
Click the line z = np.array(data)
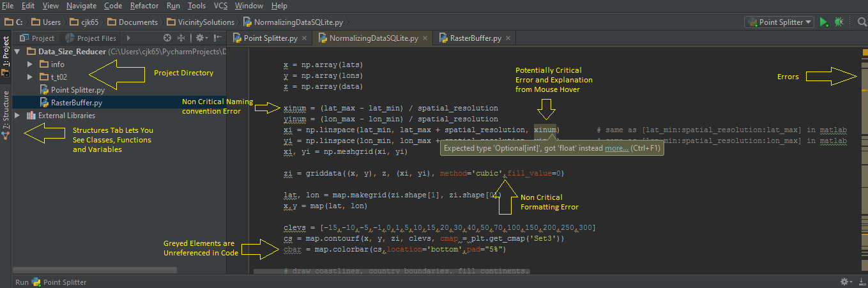tap(323, 86)
